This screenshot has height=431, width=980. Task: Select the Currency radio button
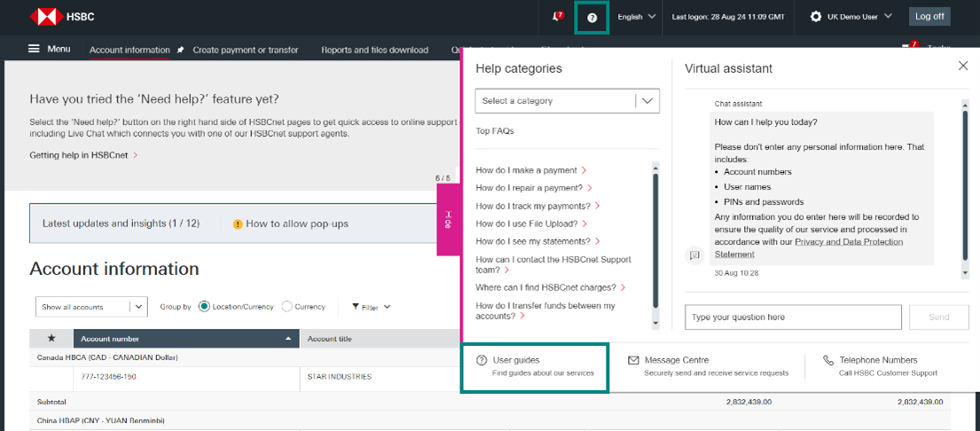click(286, 307)
